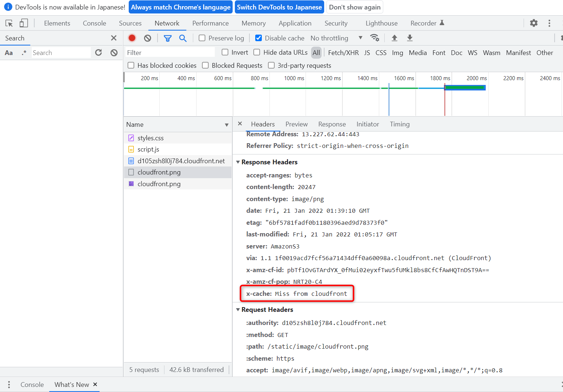The image size is (563, 392).
Task: Refresh the search results
Action: coord(98,52)
